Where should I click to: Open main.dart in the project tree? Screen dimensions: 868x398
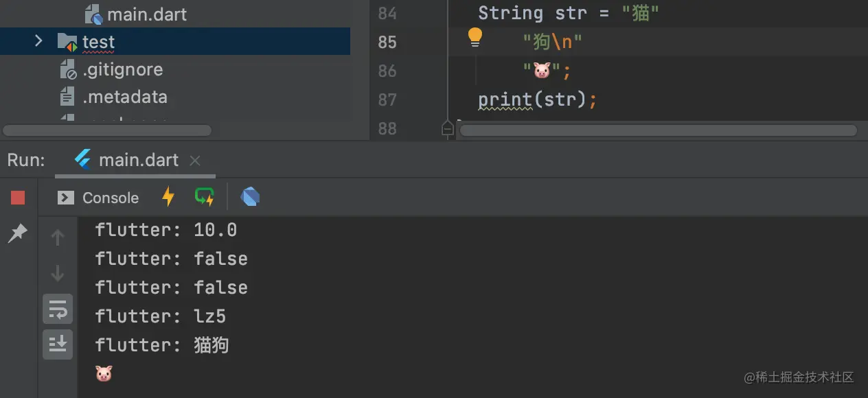(146, 14)
